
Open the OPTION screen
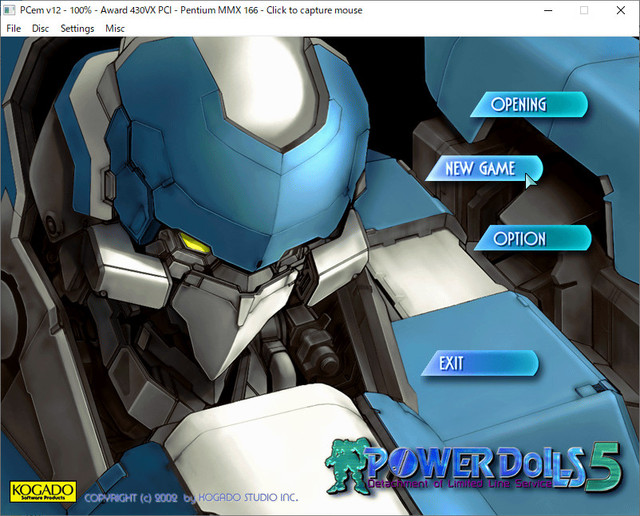(532, 238)
